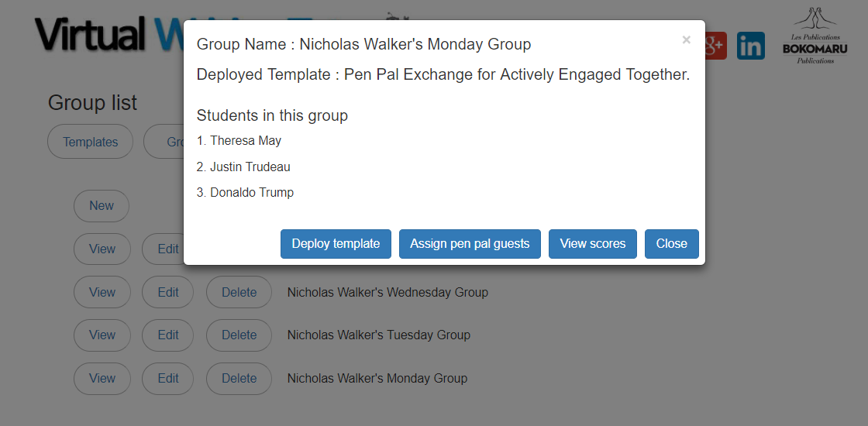The height and width of the screenshot is (426, 868).
Task: View the Tuesday Group
Action: (x=102, y=335)
